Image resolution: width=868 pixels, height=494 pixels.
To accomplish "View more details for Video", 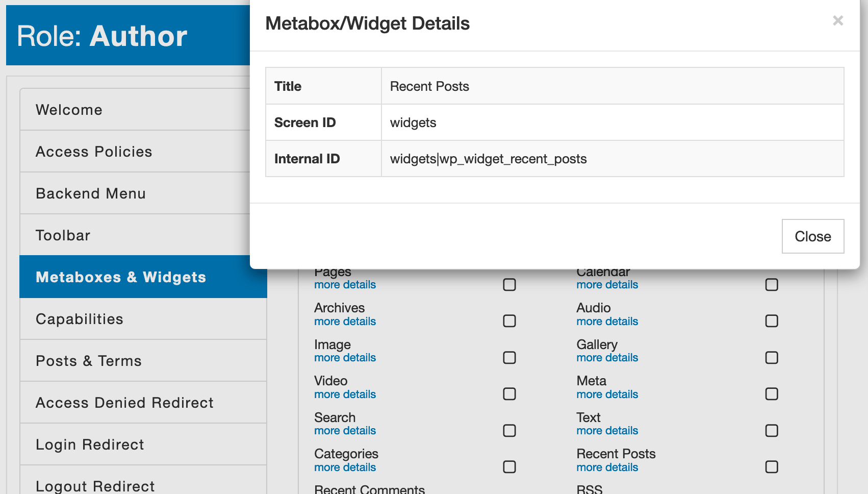I will click(345, 394).
